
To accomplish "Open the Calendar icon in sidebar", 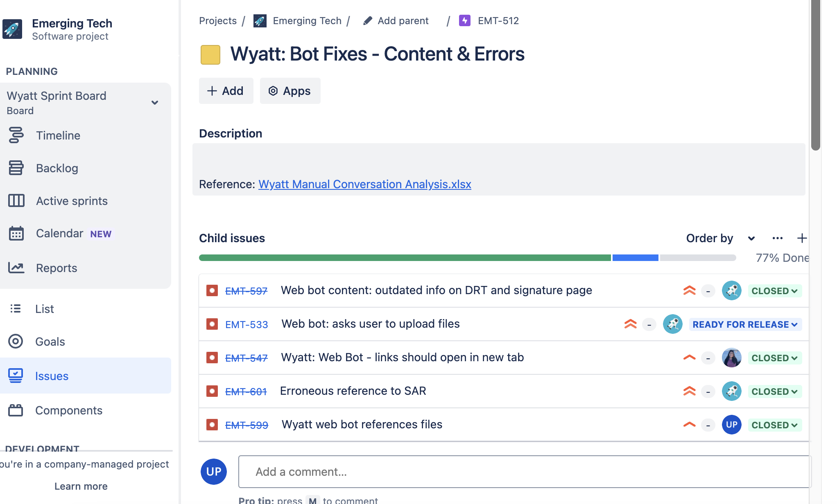I will 16,234.
